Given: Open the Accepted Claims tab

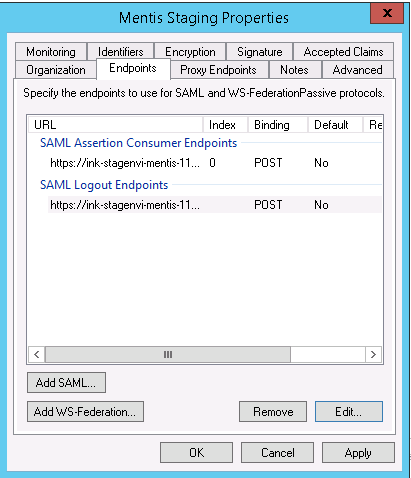Looking at the screenshot, I should pos(343,52).
